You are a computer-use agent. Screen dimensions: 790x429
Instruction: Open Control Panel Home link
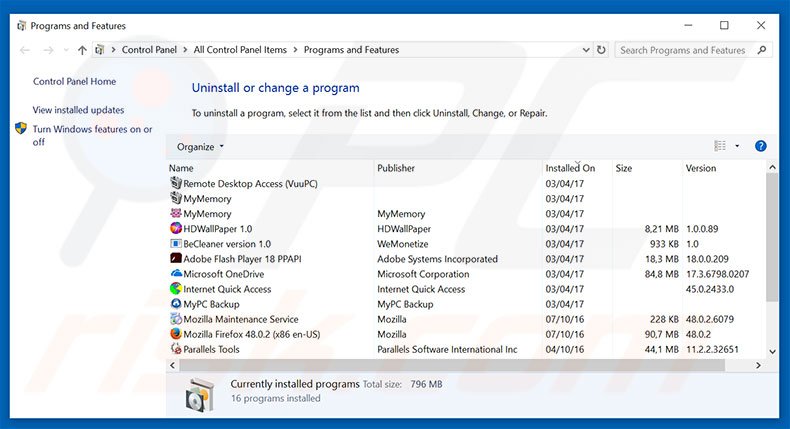point(75,81)
